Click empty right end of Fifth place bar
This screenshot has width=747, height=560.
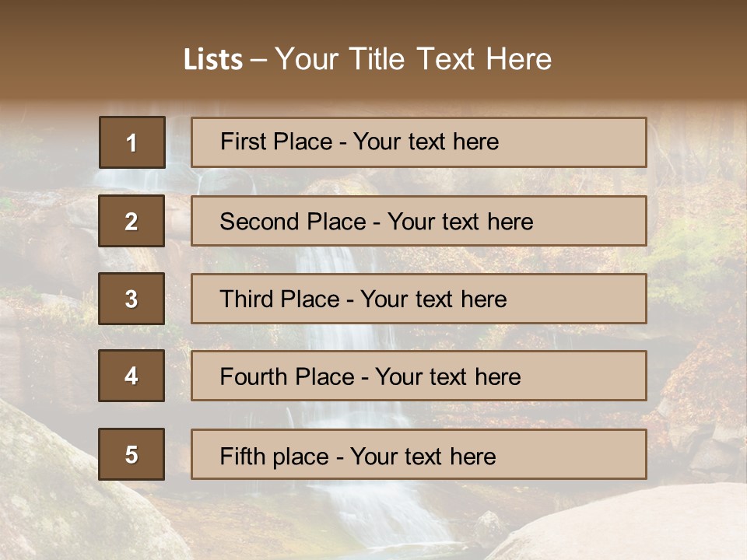pyautogui.click(x=591, y=454)
